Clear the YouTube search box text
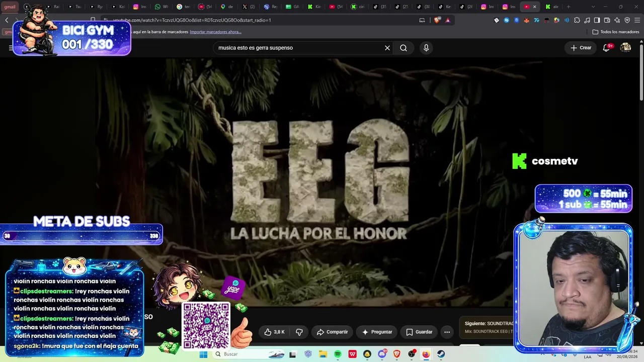Viewport: 644px width, 362px height. click(x=387, y=48)
